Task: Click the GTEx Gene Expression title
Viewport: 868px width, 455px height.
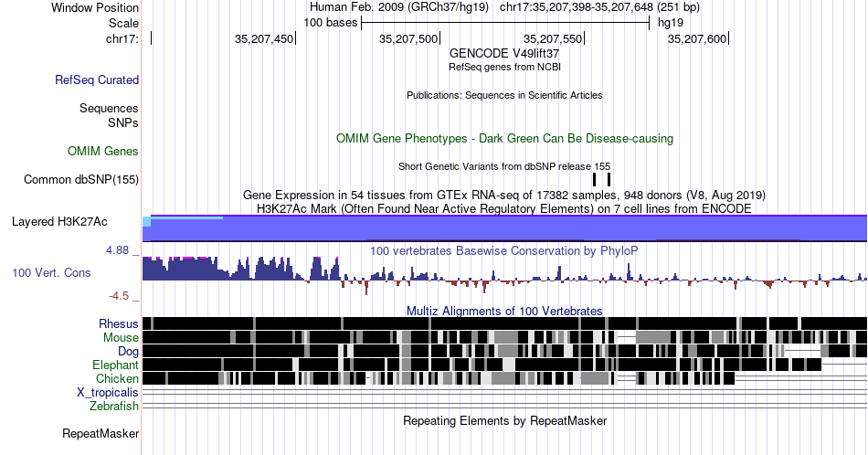Action: click(504, 195)
